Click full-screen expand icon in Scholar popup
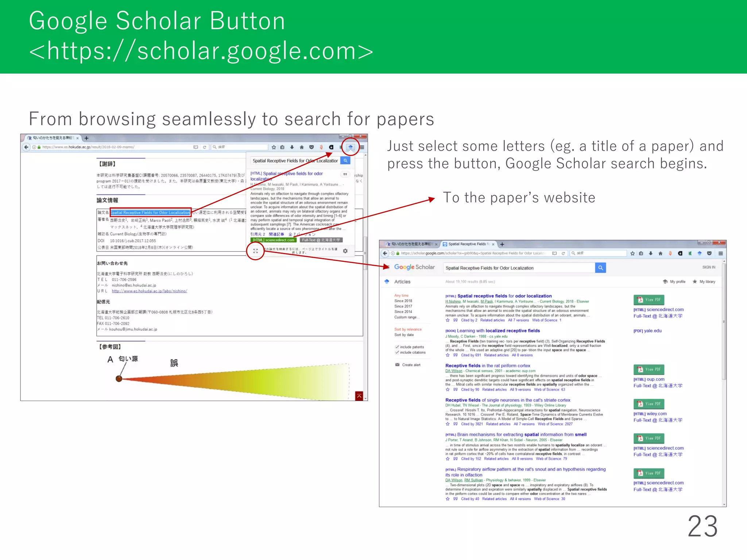 255,251
